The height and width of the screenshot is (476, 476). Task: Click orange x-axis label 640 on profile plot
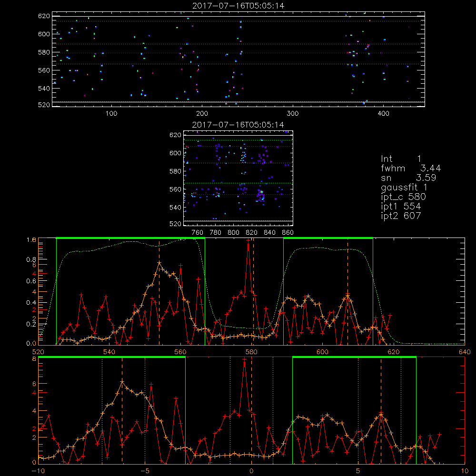465,352
